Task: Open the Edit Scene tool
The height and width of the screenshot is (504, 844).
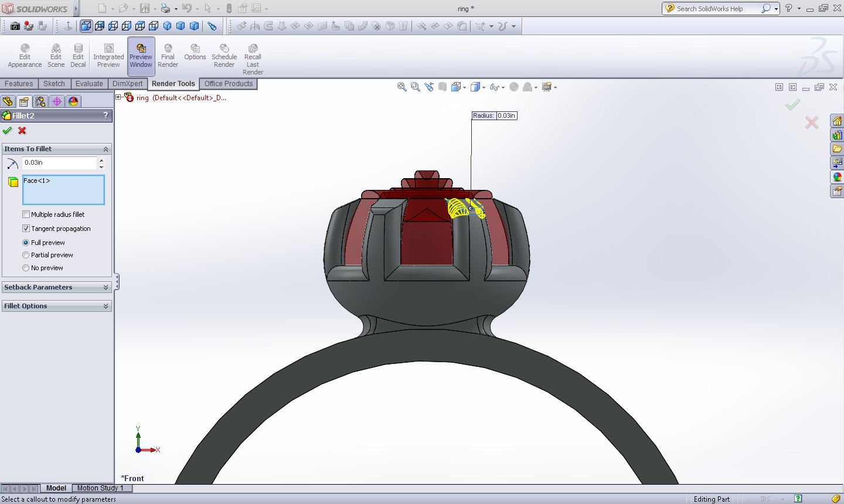Action: 56,56
